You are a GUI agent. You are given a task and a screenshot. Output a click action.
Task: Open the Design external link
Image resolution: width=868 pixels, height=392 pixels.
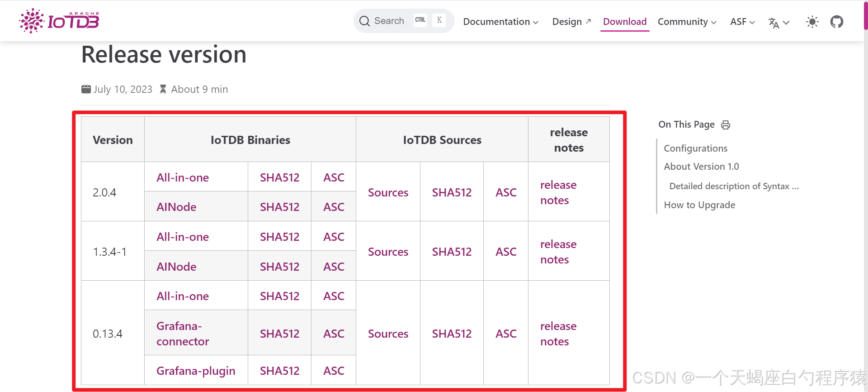click(571, 22)
